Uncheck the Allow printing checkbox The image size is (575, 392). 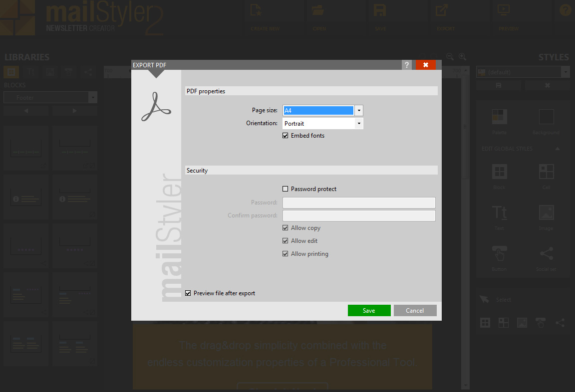pyautogui.click(x=286, y=254)
